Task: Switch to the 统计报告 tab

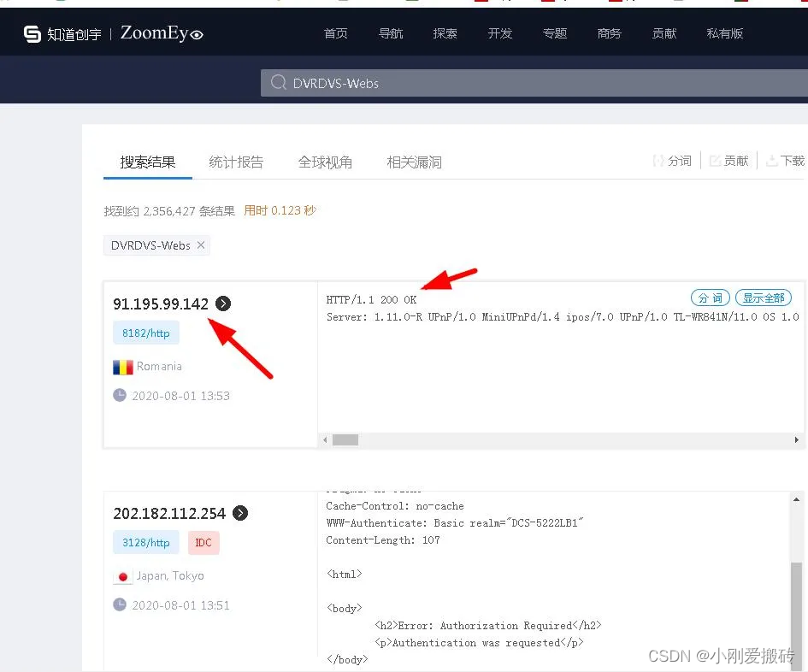Action: [x=236, y=162]
